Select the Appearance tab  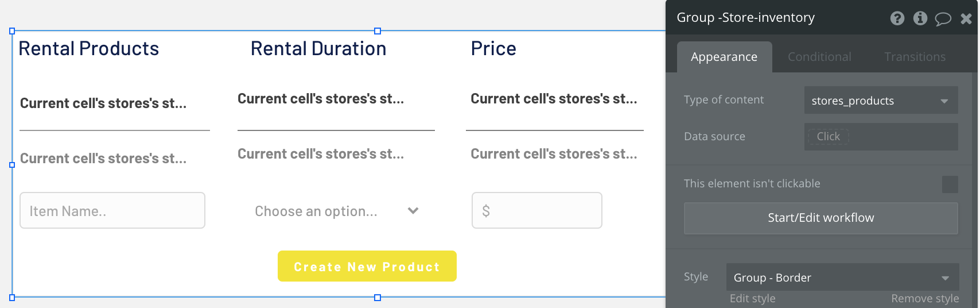tap(724, 57)
